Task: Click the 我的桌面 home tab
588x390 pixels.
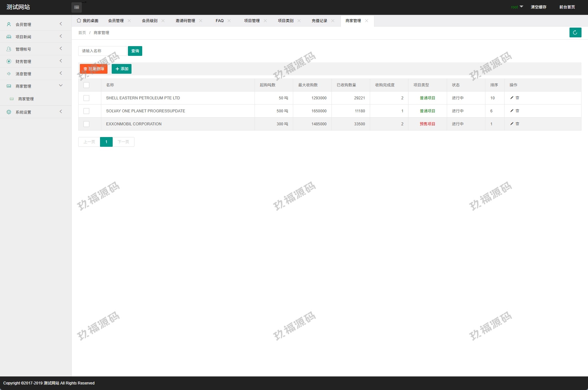Action: pos(88,21)
